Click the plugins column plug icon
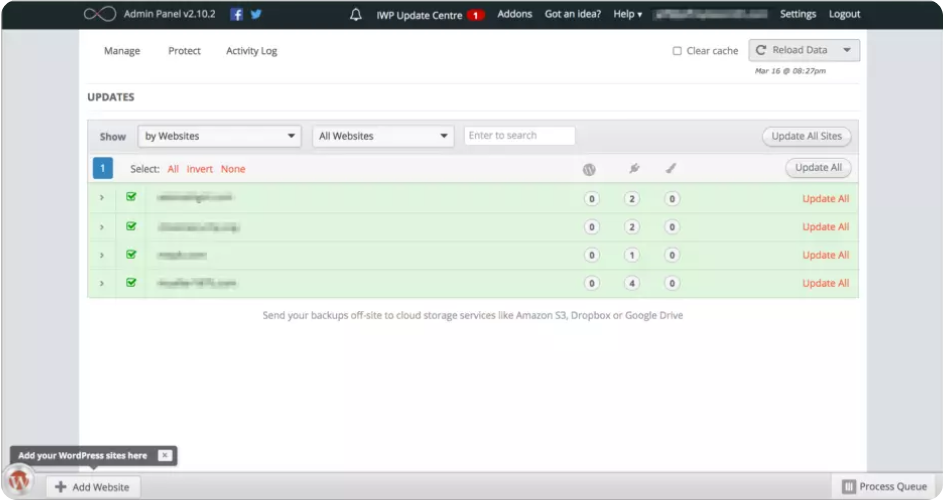 [x=634, y=168]
